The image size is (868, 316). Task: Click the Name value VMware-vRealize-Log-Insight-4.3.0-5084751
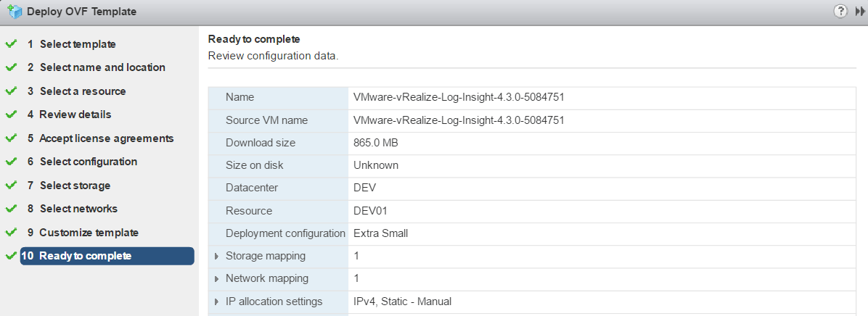pos(459,97)
